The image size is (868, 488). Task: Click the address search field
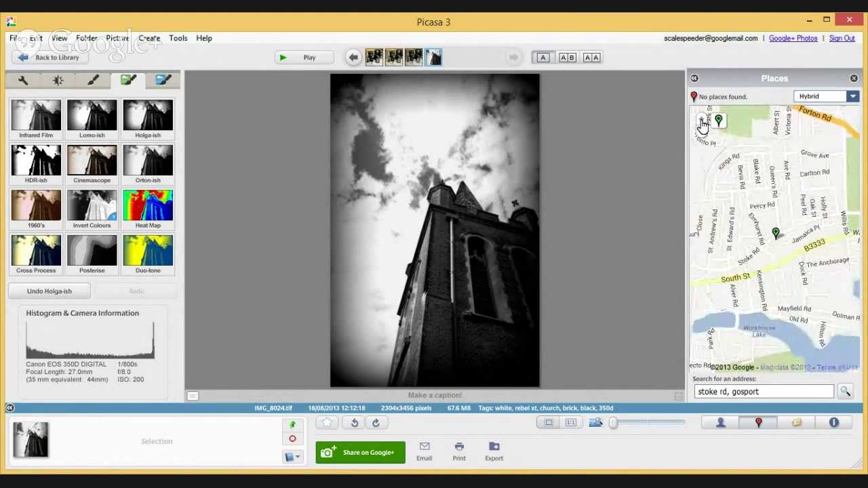pos(764,392)
